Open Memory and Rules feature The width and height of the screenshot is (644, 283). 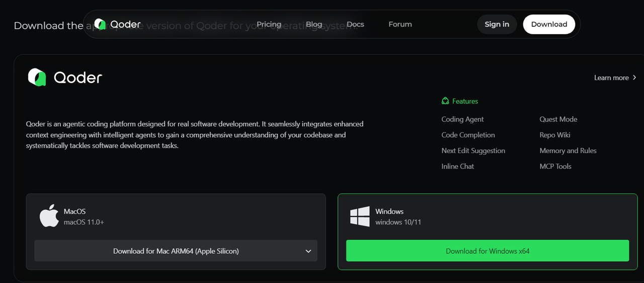tap(568, 151)
